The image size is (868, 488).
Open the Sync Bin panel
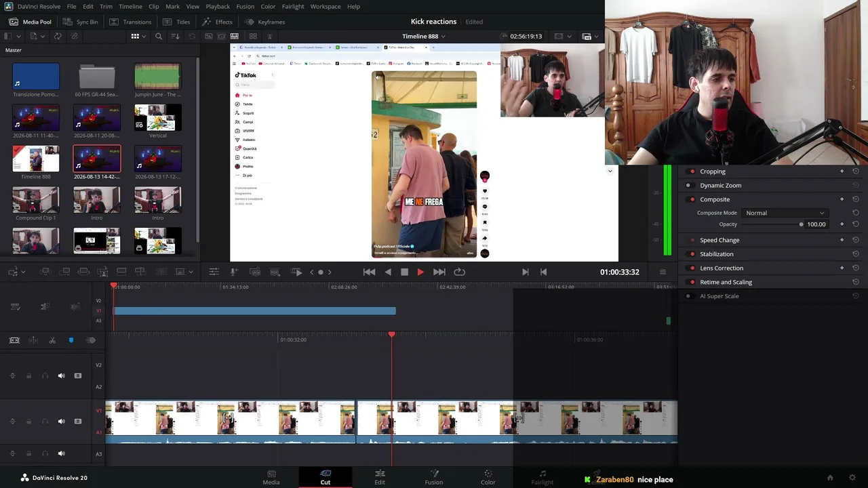coord(80,22)
